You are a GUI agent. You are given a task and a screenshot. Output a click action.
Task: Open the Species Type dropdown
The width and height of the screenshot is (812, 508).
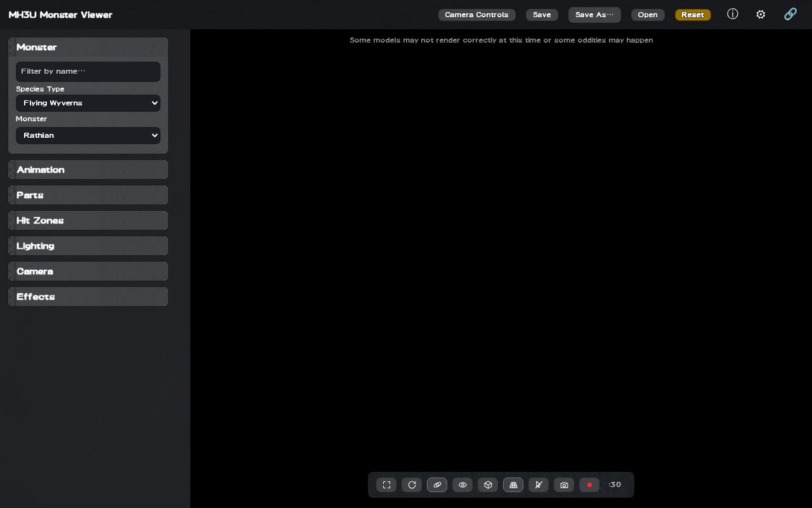click(x=88, y=103)
